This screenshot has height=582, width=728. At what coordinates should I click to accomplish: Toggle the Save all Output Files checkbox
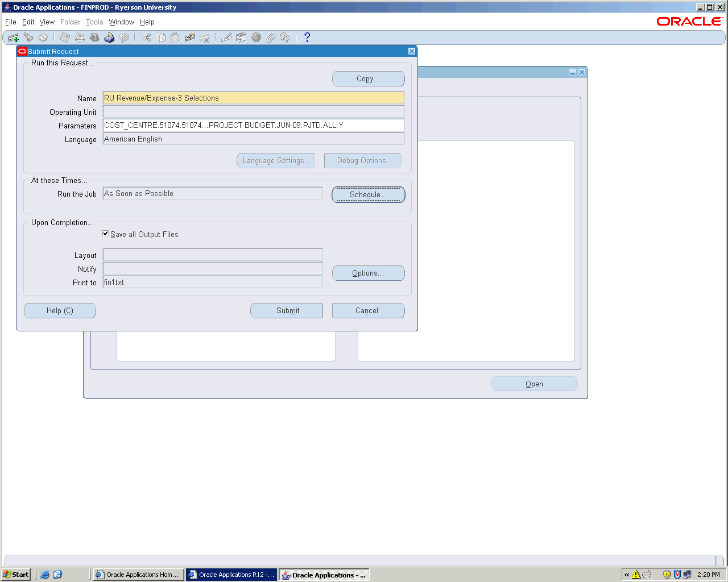106,234
